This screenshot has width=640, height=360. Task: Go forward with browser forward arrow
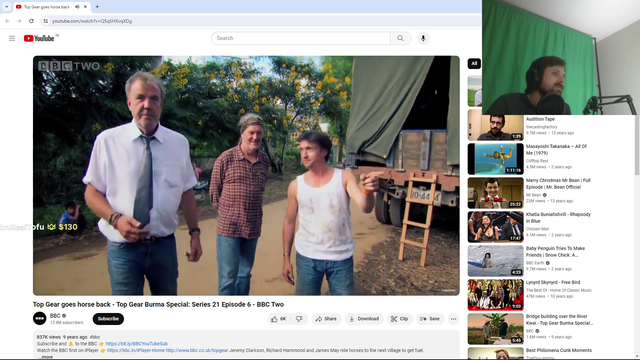pyautogui.click(x=19, y=21)
